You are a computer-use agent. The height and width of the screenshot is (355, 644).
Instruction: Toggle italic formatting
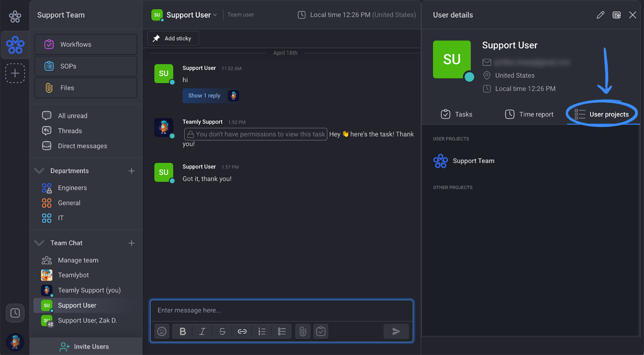point(202,331)
